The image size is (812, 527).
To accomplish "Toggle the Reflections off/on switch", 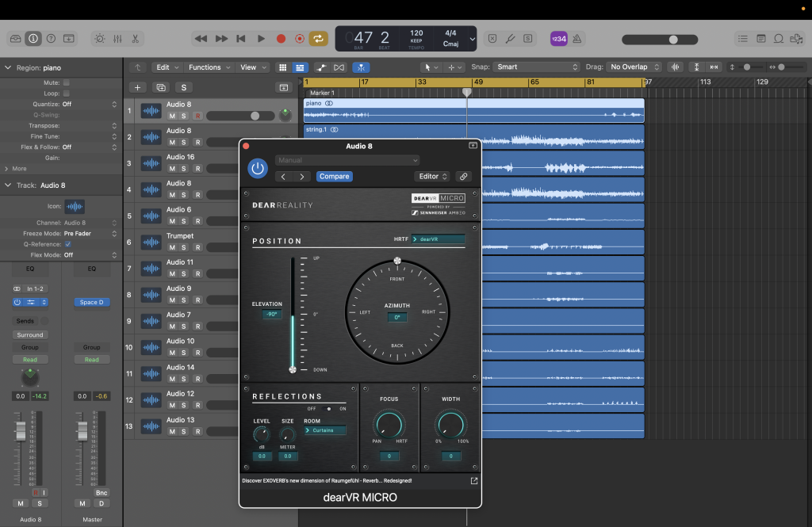I will coord(327,409).
